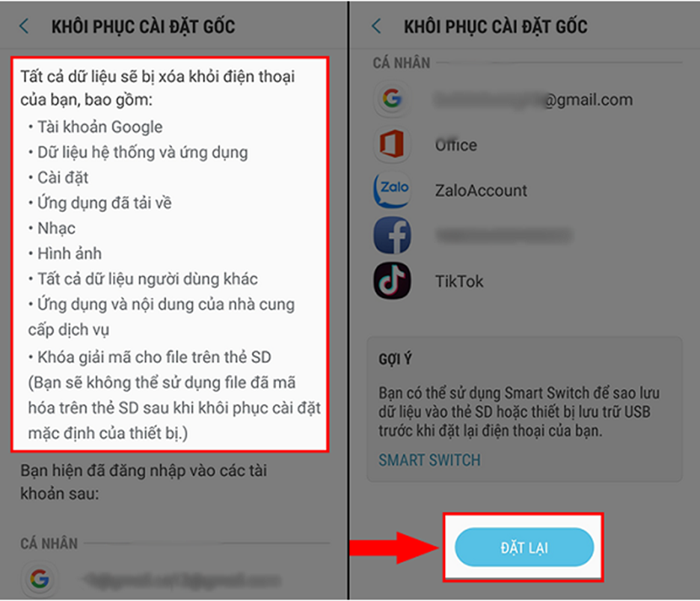Click the Google icon beside the gmail.com address
Image resolution: width=700 pixels, height=601 pixels.
point(392,98)
